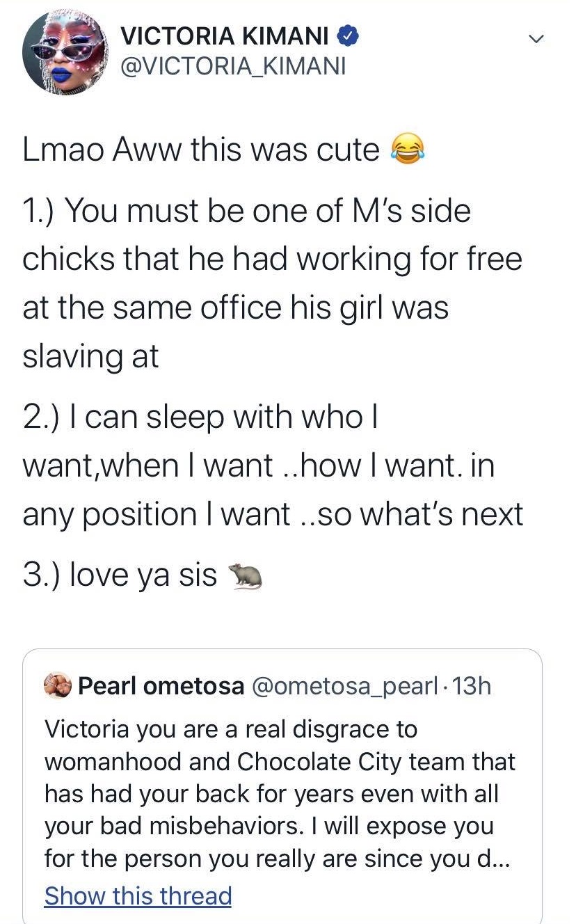Click the Show this thread link
The image size is (576, 924).
point(138,895)
